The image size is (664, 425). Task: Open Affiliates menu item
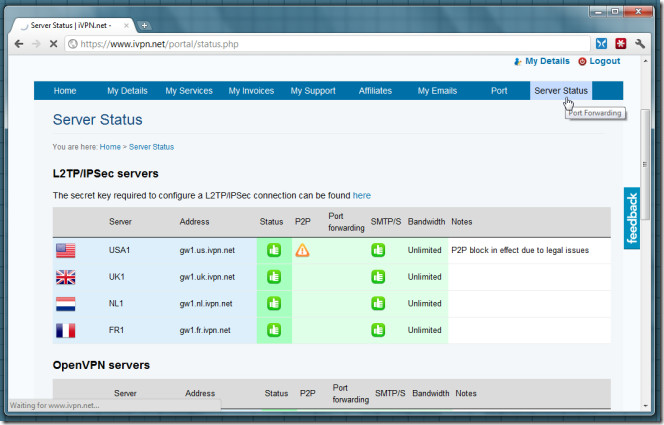375,91
